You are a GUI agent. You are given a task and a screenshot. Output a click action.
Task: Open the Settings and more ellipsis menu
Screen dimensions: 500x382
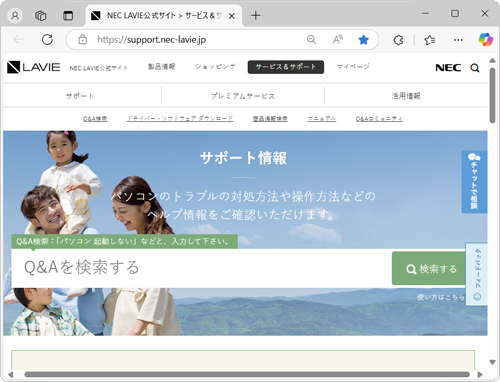(458, 40)
